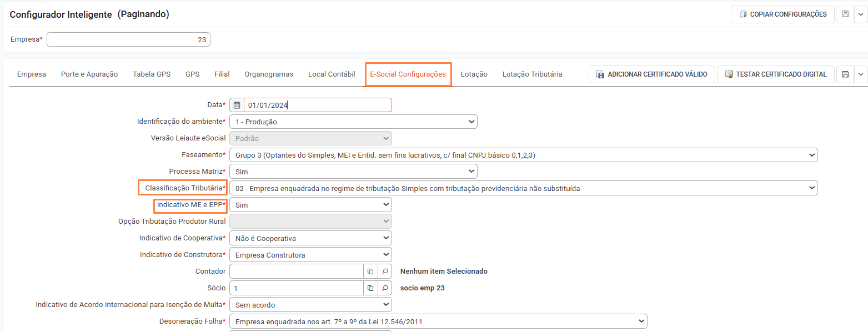868x332 pixels.
Task: Click Testar Certificado Digital button
Action: point(776,74)
